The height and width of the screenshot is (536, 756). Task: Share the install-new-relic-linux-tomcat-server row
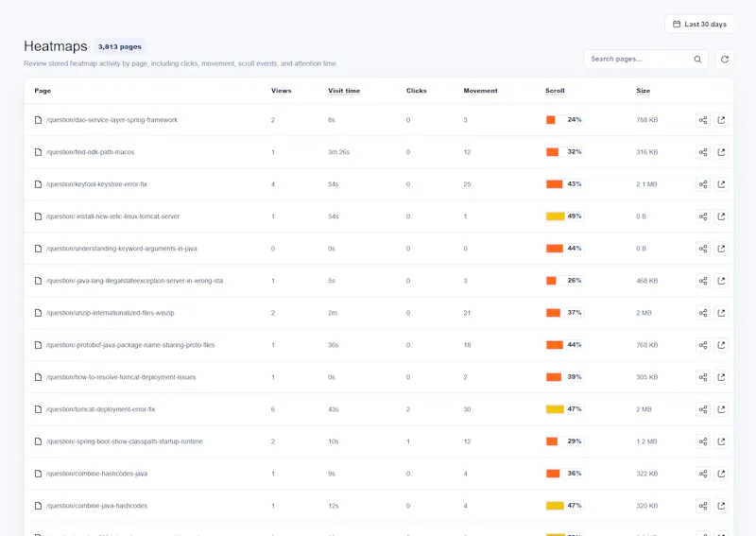coord(703,216)
